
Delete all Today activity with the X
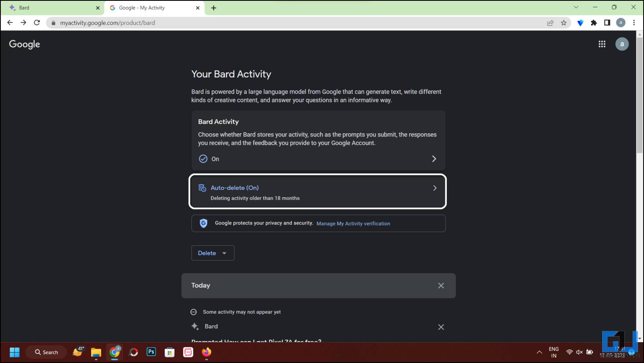point(441,286)
